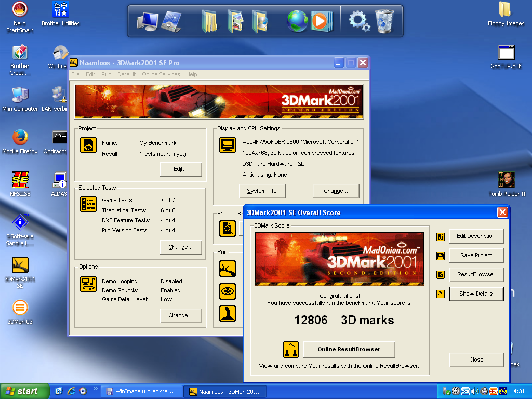Click the Edit Description button

pos(476,236)
